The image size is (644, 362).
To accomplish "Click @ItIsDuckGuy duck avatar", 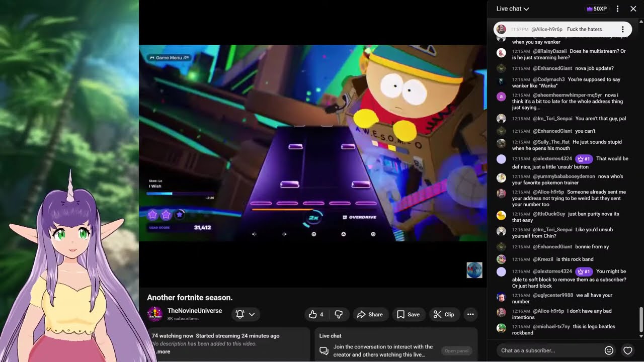I will 501,215.
